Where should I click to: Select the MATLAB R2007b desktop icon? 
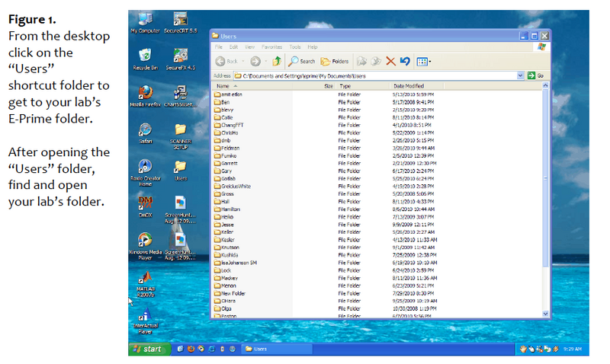click(x=146, y=284)
